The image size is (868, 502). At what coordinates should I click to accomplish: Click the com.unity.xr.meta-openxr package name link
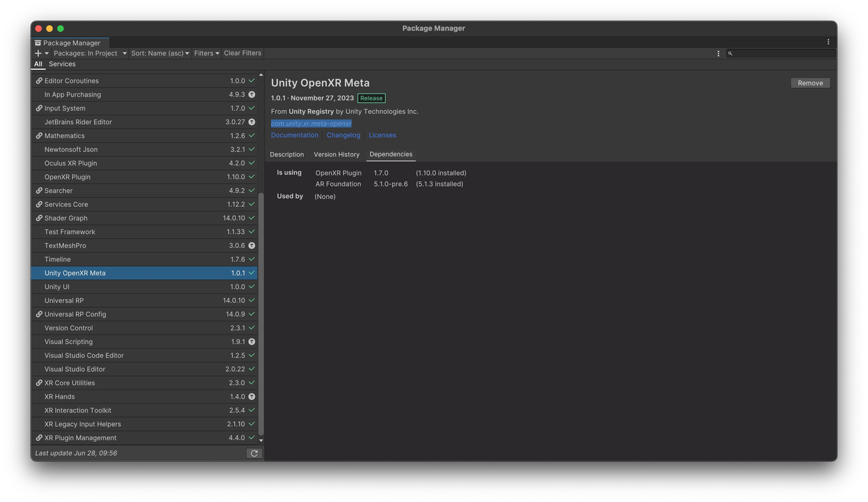click(x=311, y=123)
